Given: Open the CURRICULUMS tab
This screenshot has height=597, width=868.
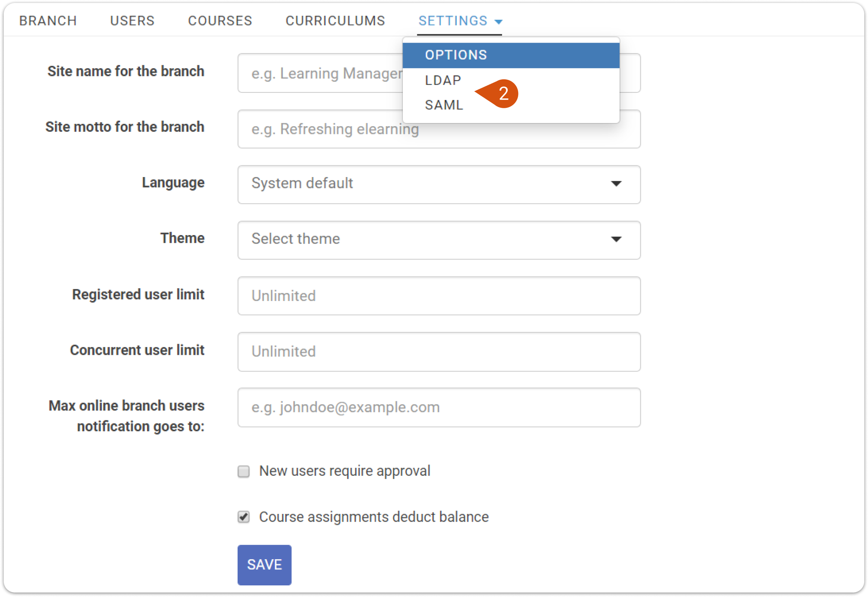Looking at the screenshot, I should pos(335,21).
